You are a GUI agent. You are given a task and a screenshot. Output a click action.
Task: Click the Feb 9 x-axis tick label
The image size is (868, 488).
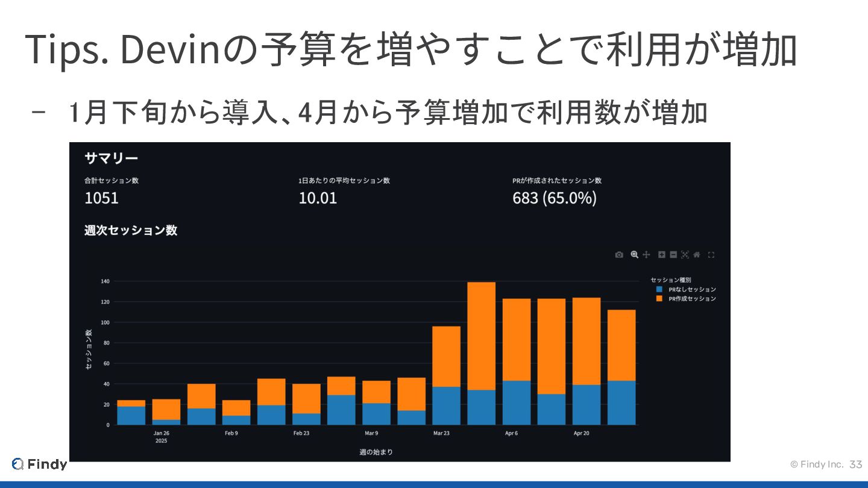(x=231, y=433)
